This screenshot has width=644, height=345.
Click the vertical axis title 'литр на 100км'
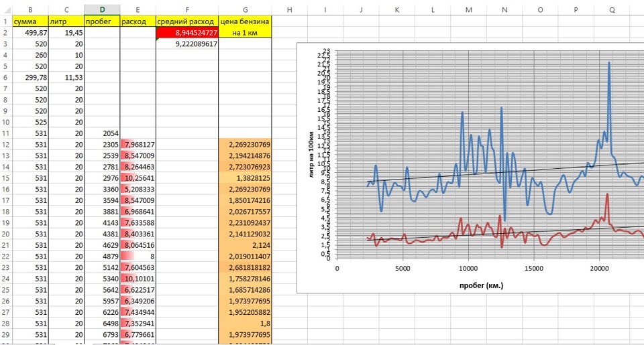(311, 154)
